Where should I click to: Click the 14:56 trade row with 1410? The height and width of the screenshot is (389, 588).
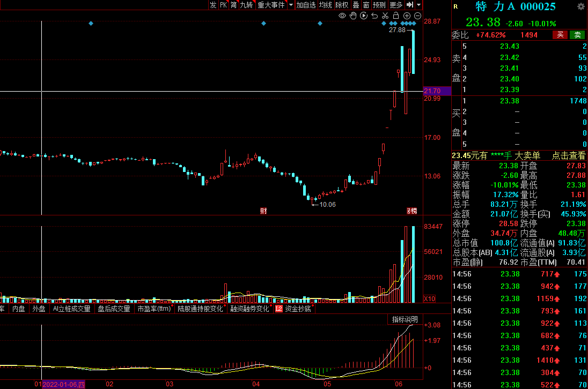(x=520, y=360)
